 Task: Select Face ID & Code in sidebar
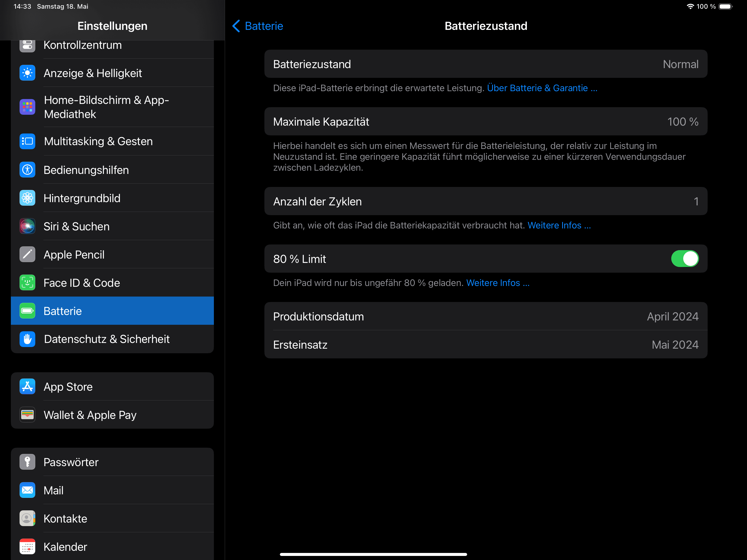[x=112, y=283]
